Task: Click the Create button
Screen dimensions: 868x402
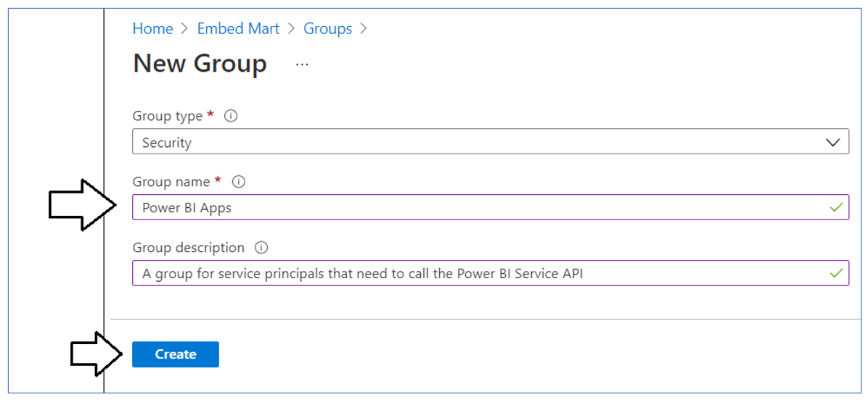Action: [x=175, y=354]
